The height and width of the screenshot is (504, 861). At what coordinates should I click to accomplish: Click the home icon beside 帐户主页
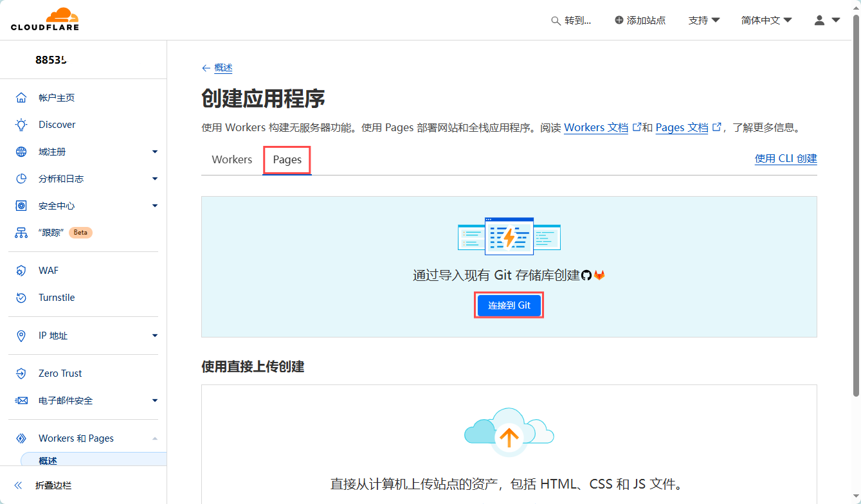pyautogui.click(x=21, y=98)
